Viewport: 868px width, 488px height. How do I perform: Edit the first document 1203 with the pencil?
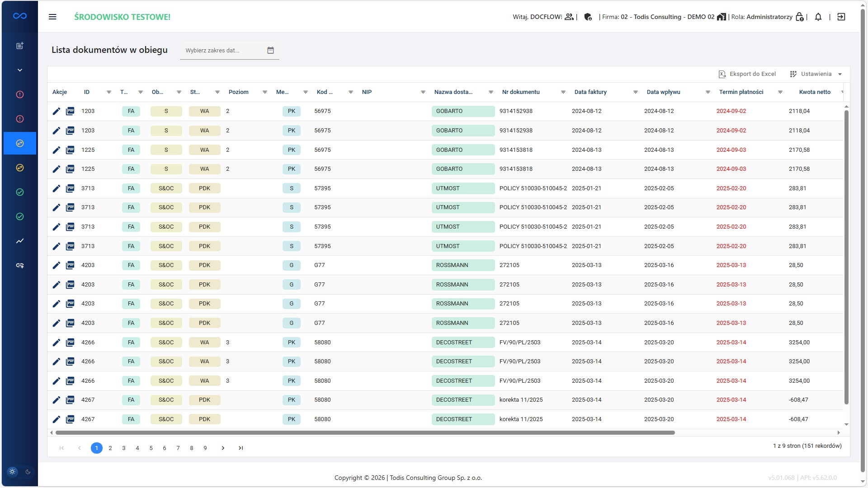[x=56, y=111]
